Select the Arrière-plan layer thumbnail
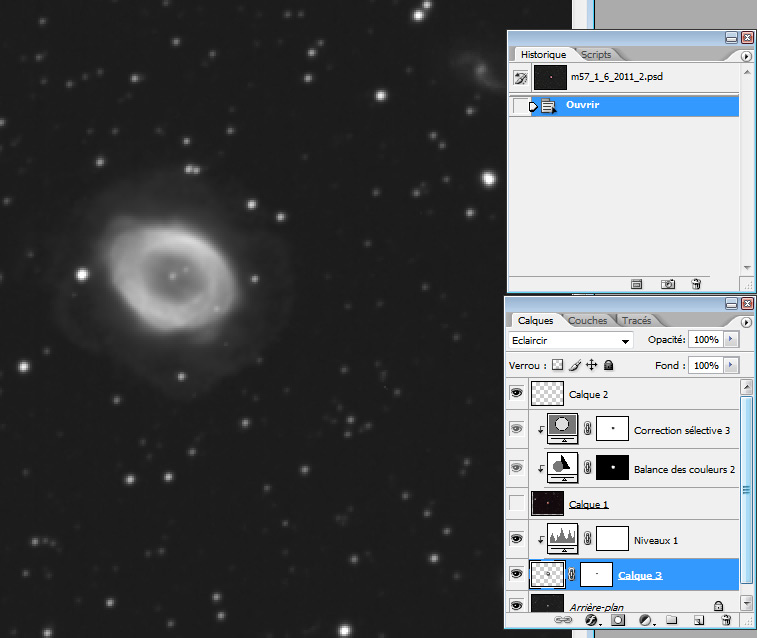Viewport: 757px width, 638px height. coord(547,603)
